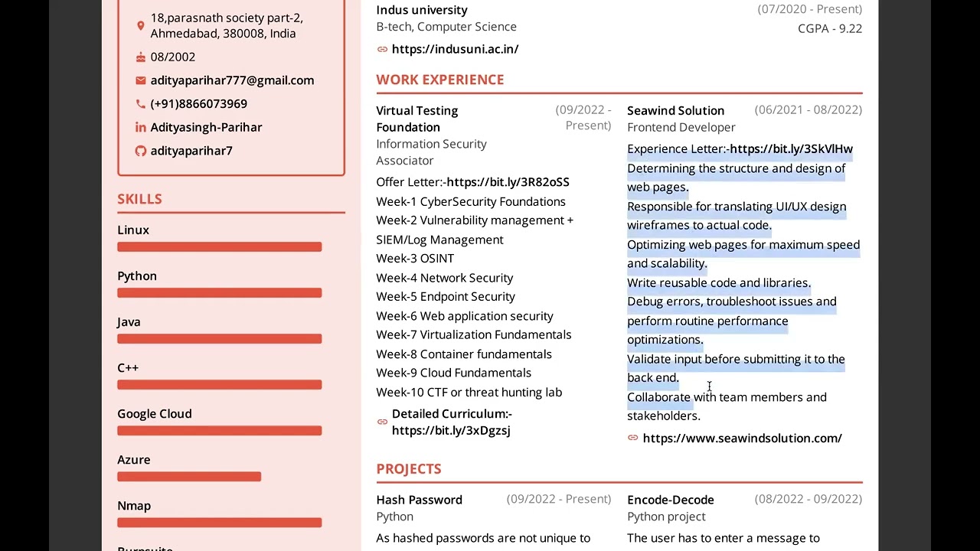Image resolution: width=980 pixels, height=551 pixels.
Task: Click the Azure skill level bar
Action: coord(189,477)
